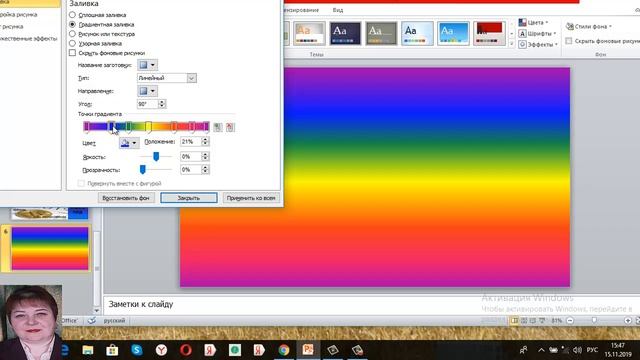Open the 'Рецензирование' ribbon tab
Screen dimensions: 640x360
tap(301, 10)
